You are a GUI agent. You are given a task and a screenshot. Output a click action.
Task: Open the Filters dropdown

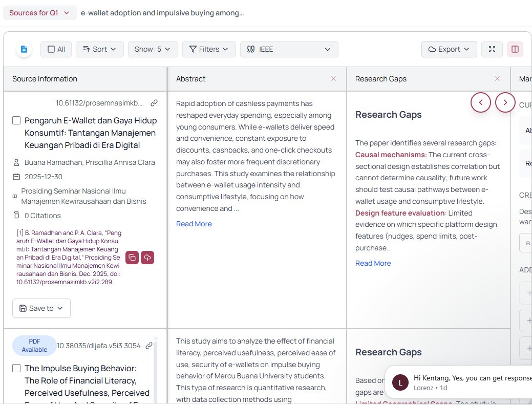209,49
